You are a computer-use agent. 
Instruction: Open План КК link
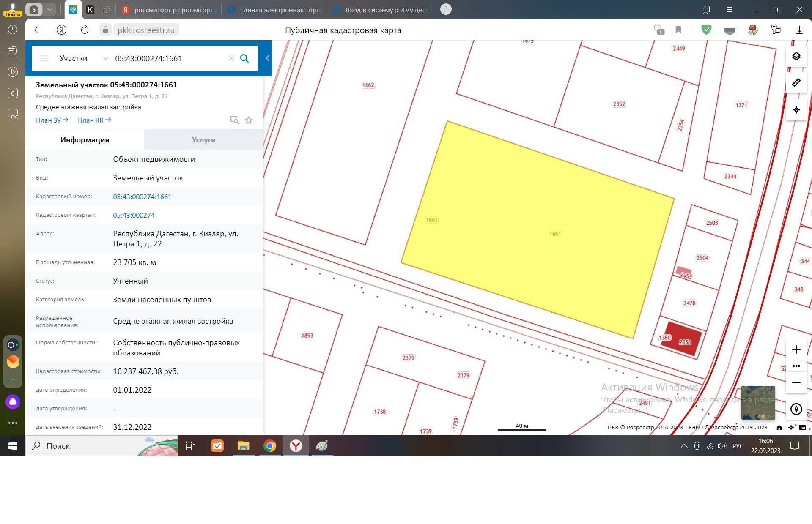94,120
